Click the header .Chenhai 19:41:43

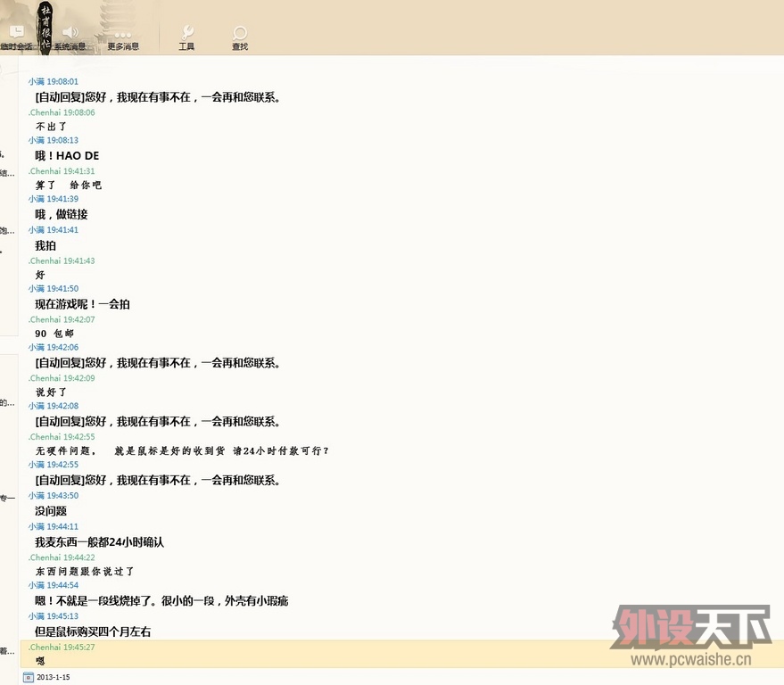coord(62,261)
